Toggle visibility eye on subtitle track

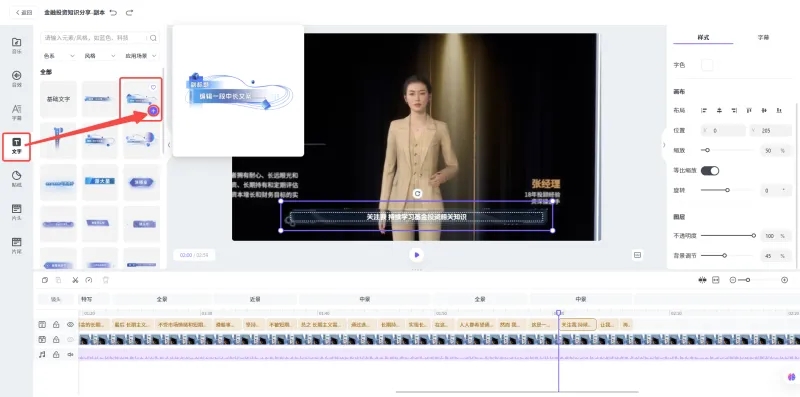pos(70,325)
